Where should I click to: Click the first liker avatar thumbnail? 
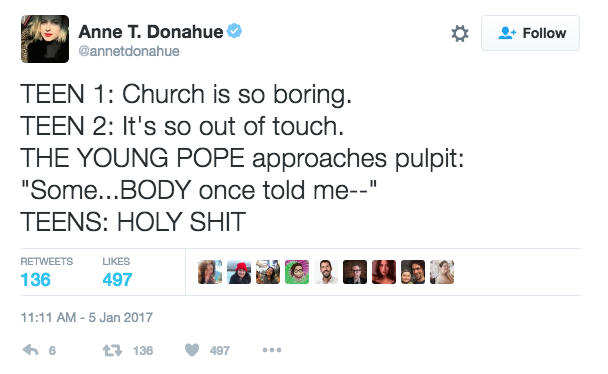point(210,272)
